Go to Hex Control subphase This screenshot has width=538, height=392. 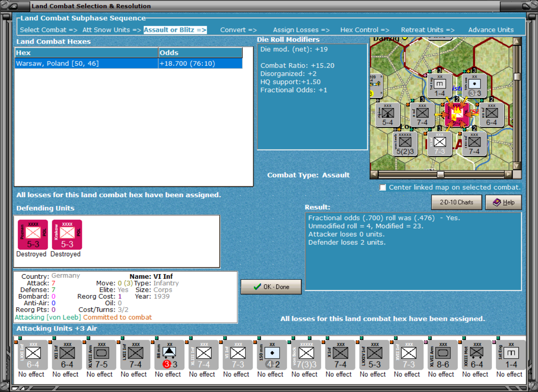point(365,30)
